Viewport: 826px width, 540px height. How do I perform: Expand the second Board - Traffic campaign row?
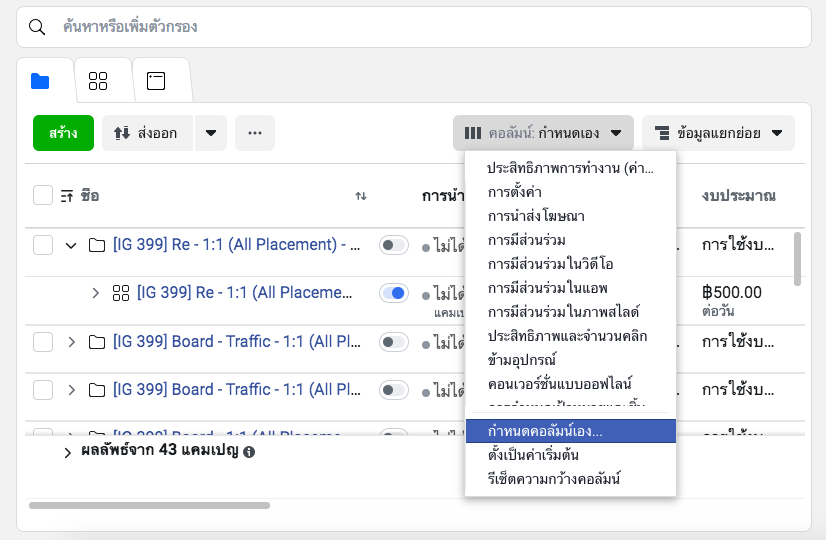click(x=72, y=390)
